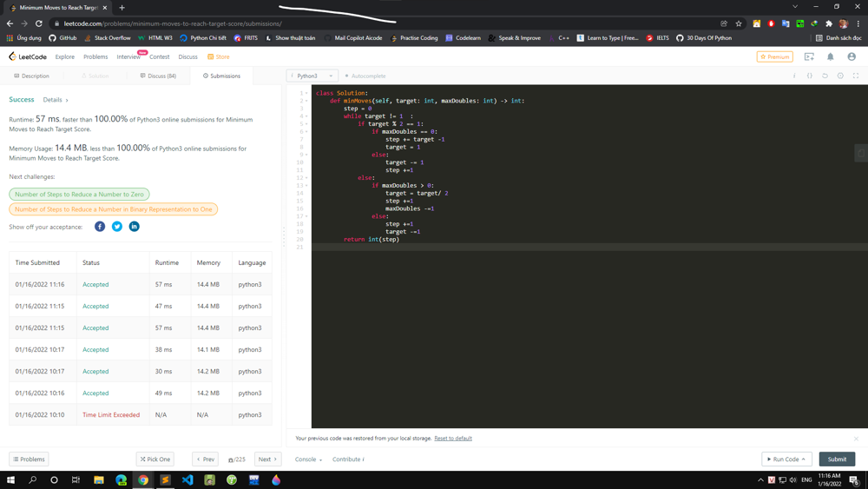Open the playground icon next to Premium

pos(809,56)
